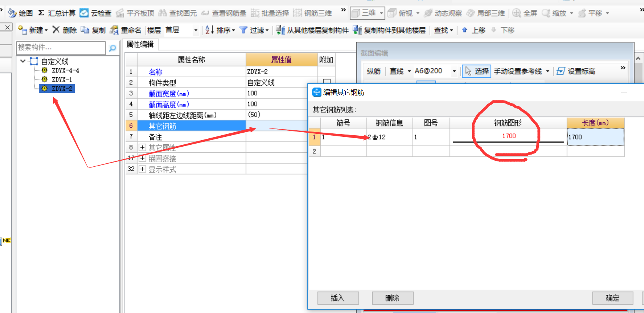Image resolution: width=644 pixels, height=313 pixels.
Task: Select 纵筋 in section editor toolbar
Action: pos(374,71)
